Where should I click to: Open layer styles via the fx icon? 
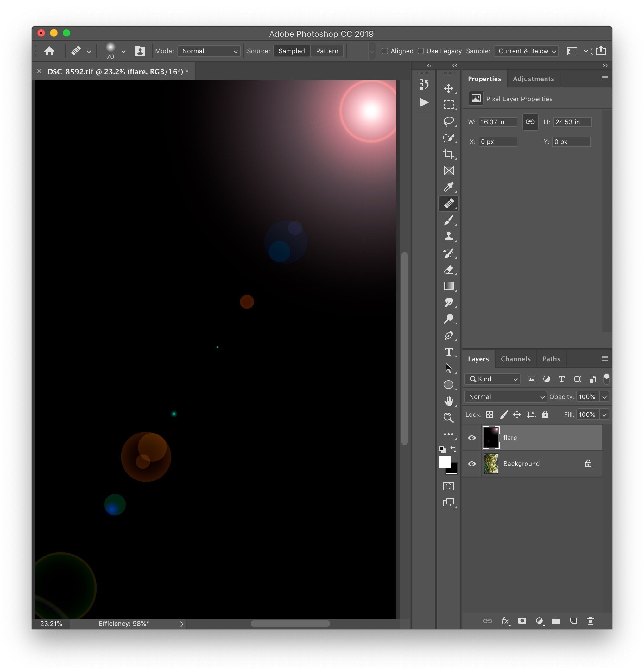(505, 621)
